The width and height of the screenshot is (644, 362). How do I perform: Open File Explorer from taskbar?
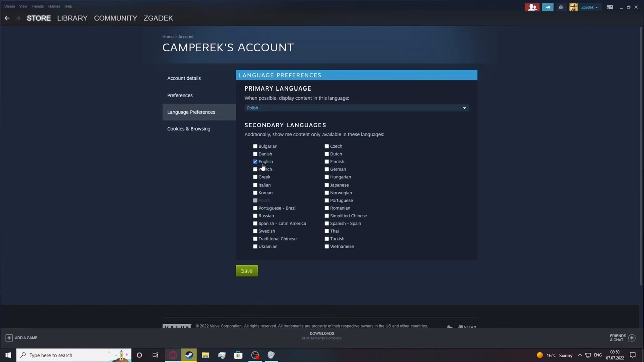(205, 355)
